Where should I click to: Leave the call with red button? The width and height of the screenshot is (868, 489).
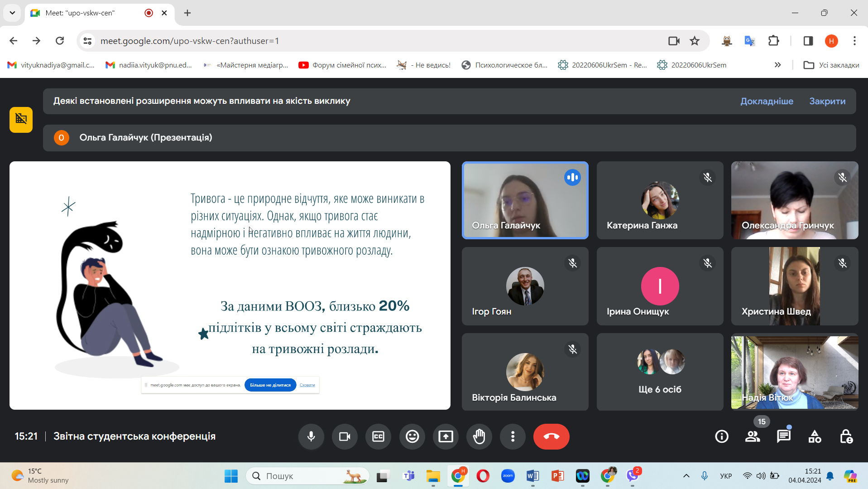[551, 436]
